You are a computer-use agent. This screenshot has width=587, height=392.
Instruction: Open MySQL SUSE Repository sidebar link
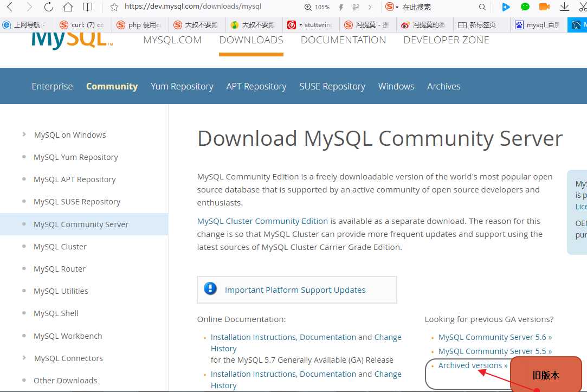pyautogui.click(x=77, y=202)
